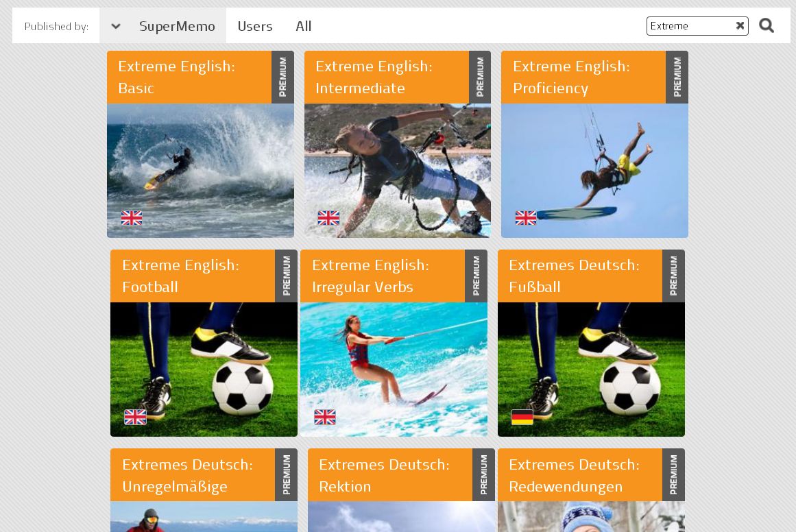This screenshot has width=796, height=532.
Task: Click the UK flag on Proficiency course
Action: tap(526, 218)
